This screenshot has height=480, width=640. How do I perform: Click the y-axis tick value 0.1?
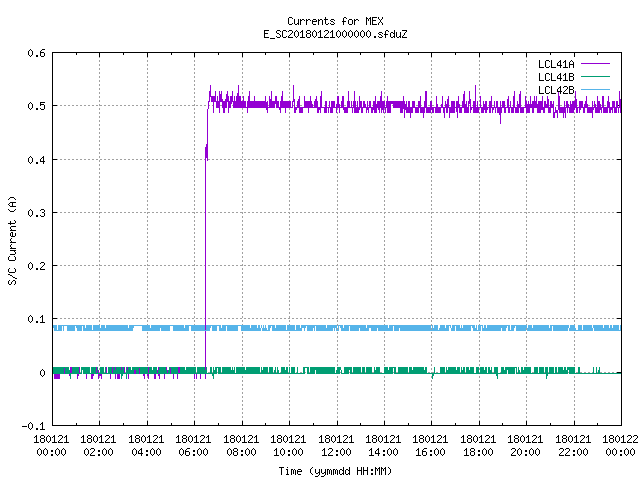(36, 319)
